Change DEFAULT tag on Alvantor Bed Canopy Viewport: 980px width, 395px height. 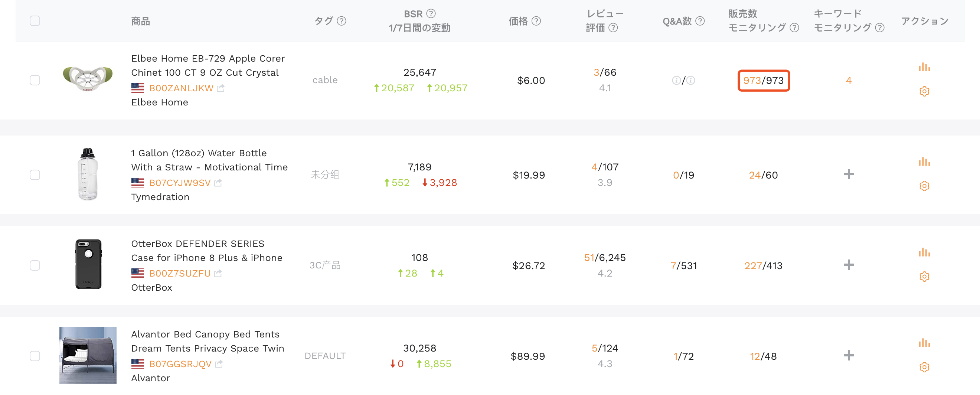(324, 356)
